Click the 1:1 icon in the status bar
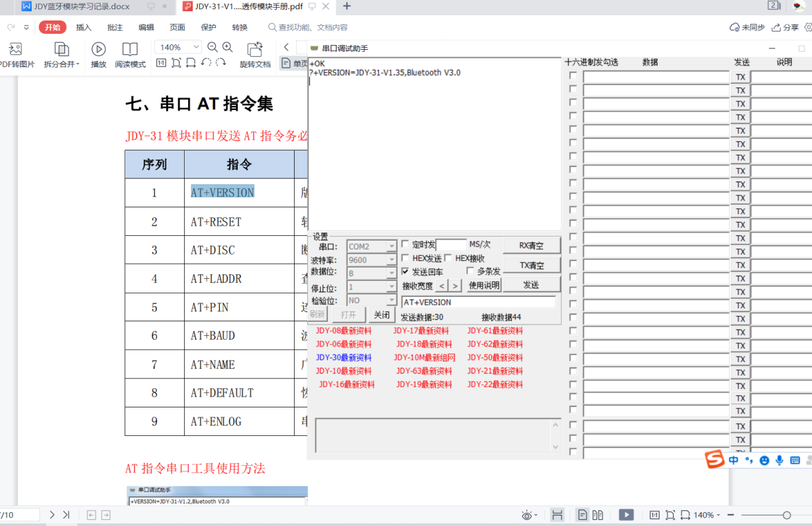The height and width of the screenshot is (526, 812). tap(654, 515)
